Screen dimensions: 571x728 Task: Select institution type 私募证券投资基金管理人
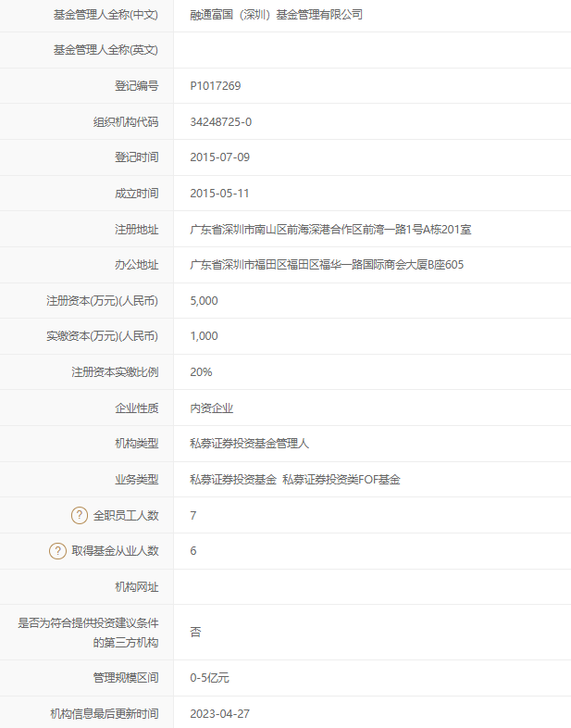click(250, 444)
